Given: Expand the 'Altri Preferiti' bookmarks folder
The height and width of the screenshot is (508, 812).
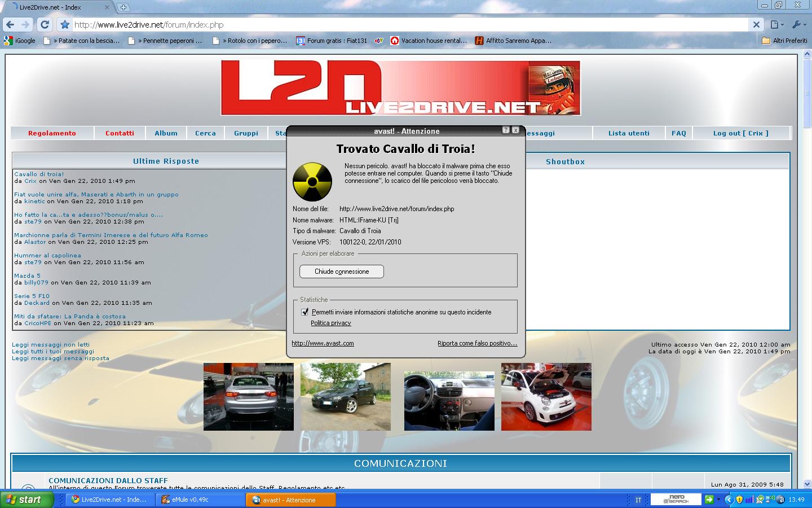Looking at the screenshot, I should tap(784, 41).
